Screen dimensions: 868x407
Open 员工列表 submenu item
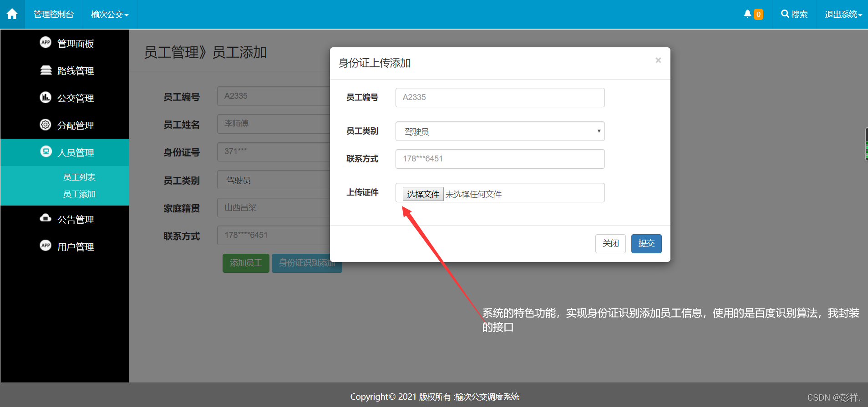point(79,177)
